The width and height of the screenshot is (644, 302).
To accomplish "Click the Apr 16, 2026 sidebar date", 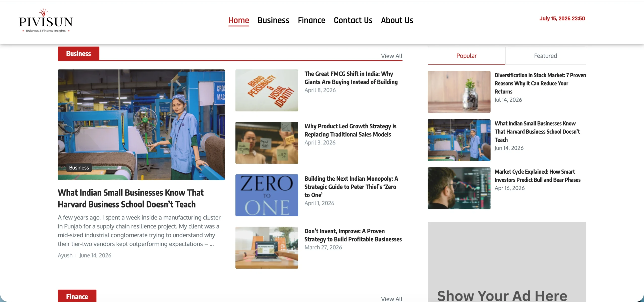I will pos(510,188).
